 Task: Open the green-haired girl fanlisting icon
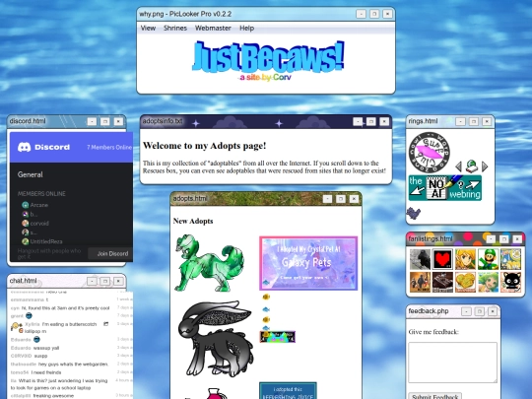pos(488,282)
